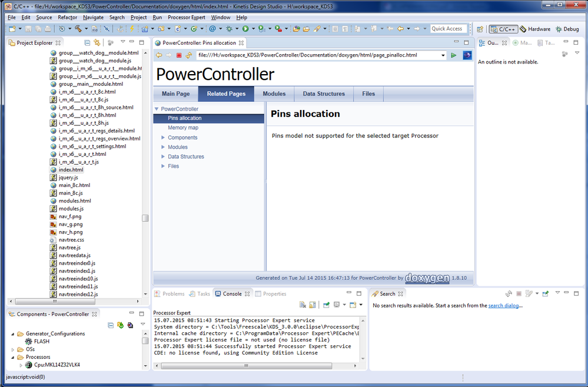Close the PowerController Pins allocation editor tab

tap(241, 43)
